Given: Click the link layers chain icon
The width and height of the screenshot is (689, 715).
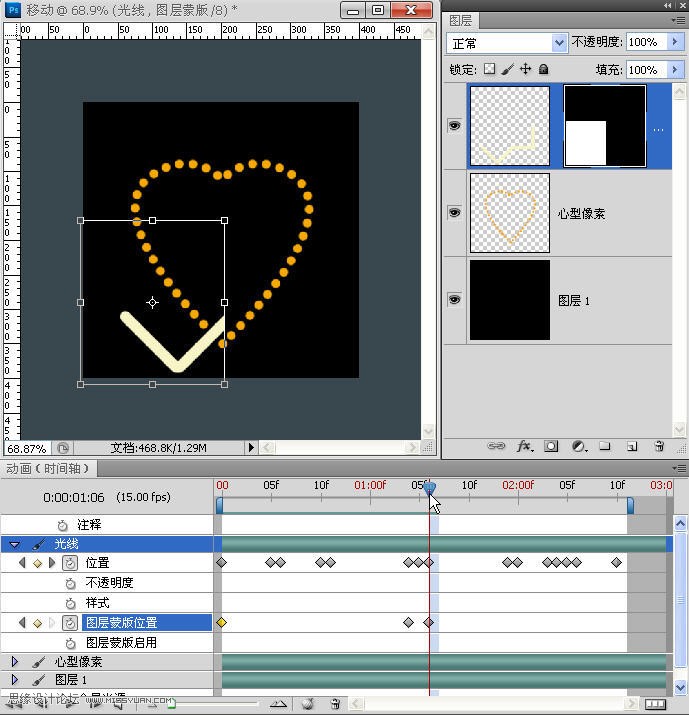Looking at the screenshot, I should click(x=496, y=446).
